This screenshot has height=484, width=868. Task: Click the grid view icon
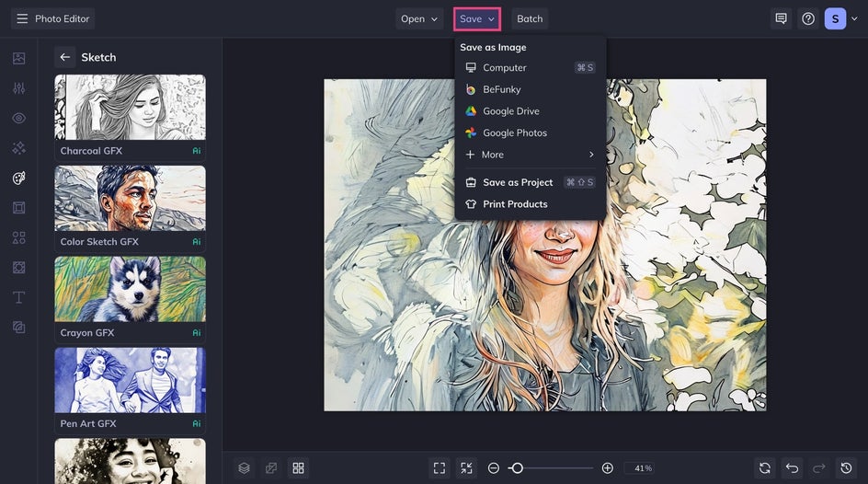(298, 468)
